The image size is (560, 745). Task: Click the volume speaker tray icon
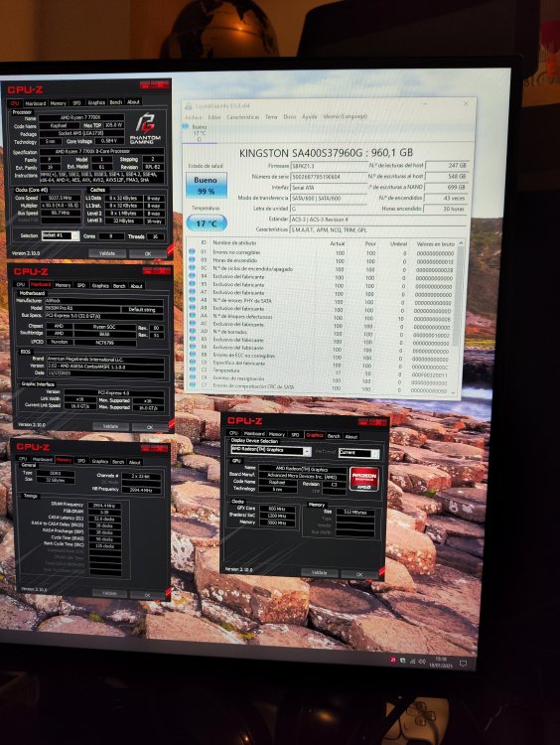pyautogui.click(x=422, y=661)
